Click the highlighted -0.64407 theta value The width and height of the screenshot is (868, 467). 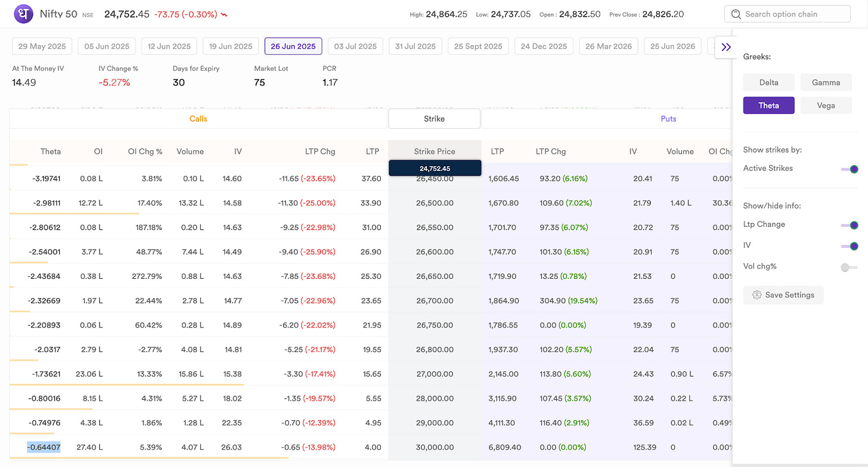click(44, 447)
